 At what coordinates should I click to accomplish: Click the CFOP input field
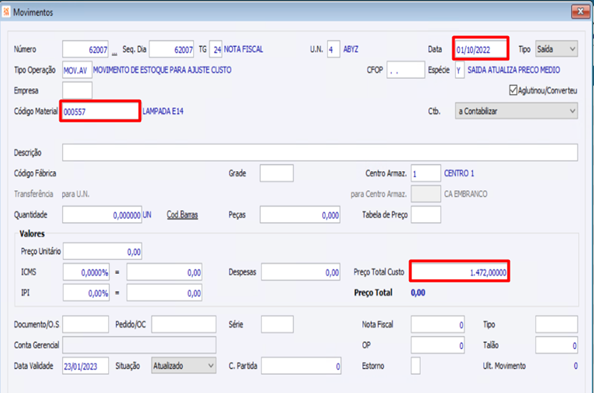[x=406, y=70]
